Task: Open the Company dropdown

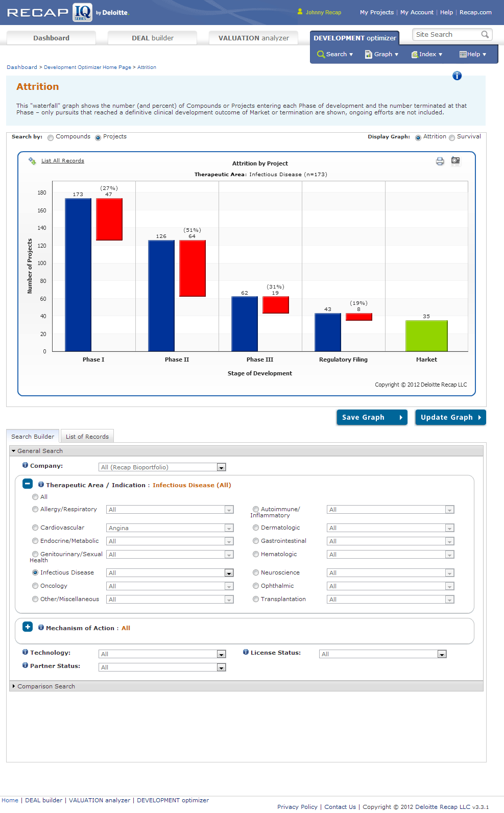Action: (x=221, y=467)
